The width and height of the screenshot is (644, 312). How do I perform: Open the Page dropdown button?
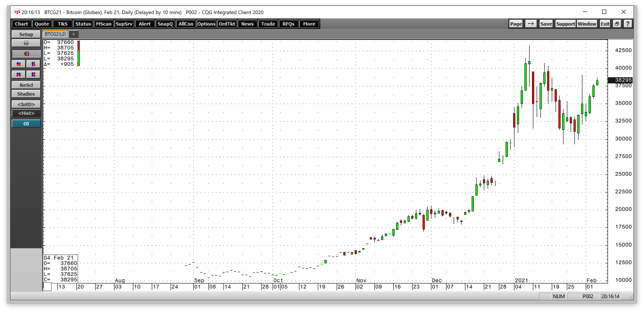click(516, 24)
